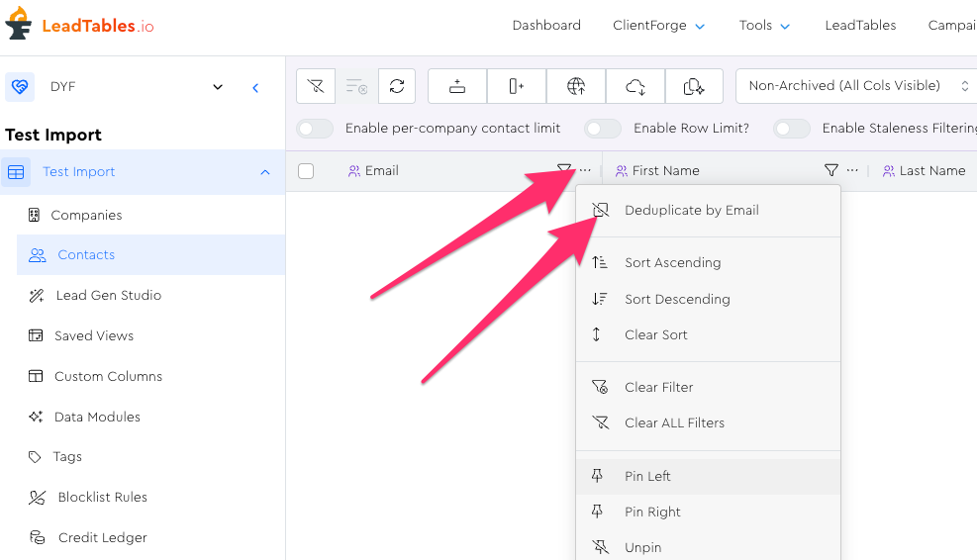Open the Dashboard nav link

(546, 26)
